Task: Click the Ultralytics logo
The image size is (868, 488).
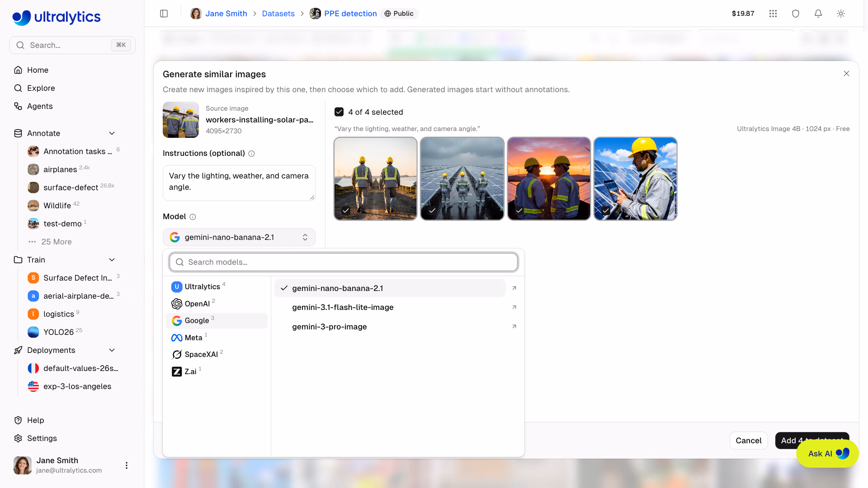Action: (x=57, y=17)
